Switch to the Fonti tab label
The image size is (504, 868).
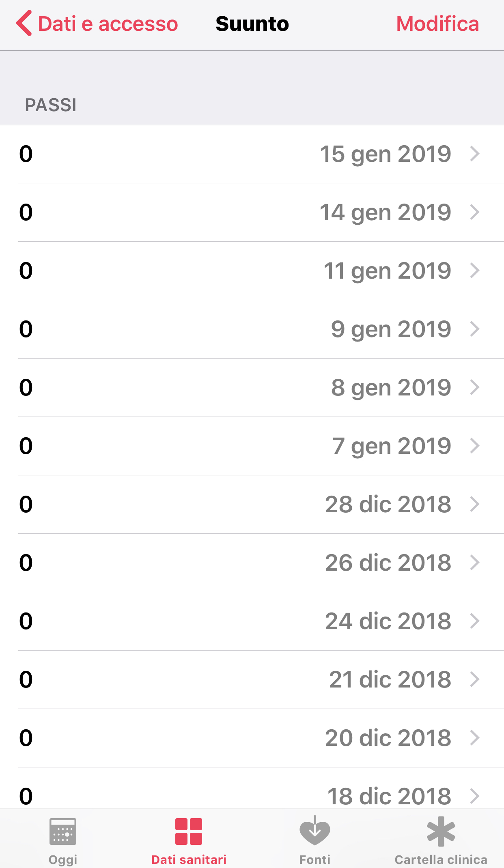pyautogui.click(x=315, y=859)
